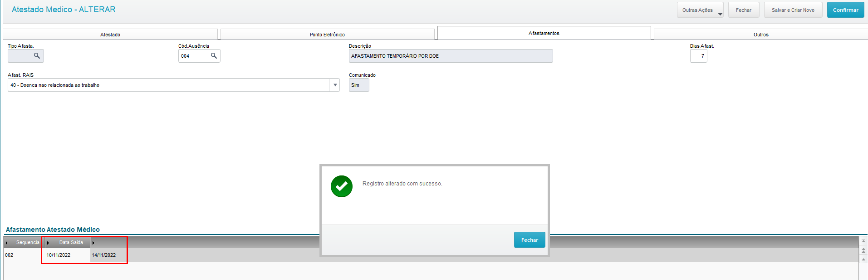Click the Data Saída column header
The width and height of the screenshot is (868, 280).
pyautogui.click(x=67, y=242)
